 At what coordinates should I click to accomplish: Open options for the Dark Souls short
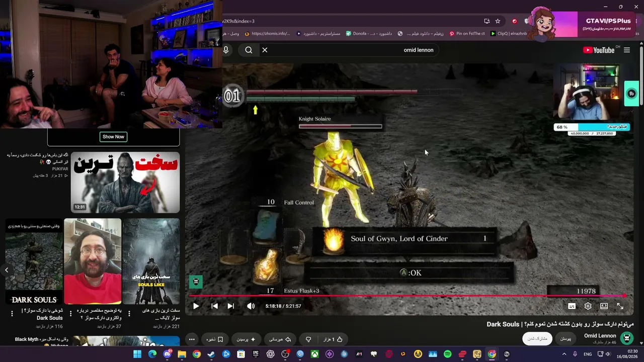click(12, 313)
